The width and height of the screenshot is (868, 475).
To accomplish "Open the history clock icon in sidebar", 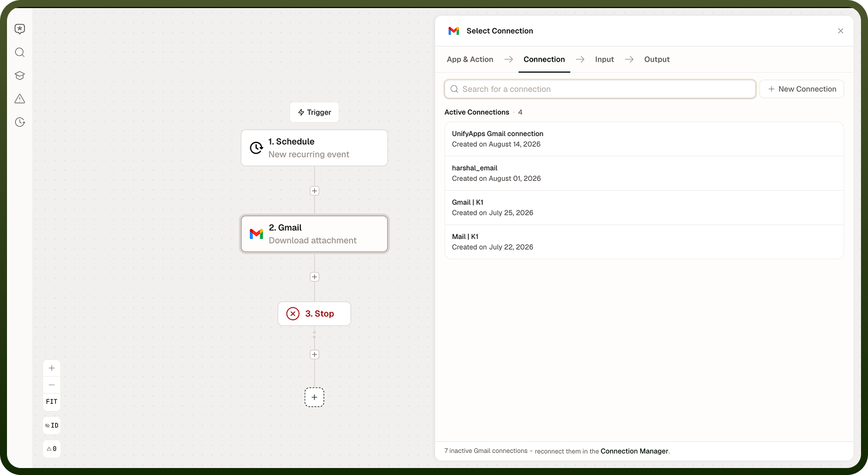I will (x=20, y=122).
